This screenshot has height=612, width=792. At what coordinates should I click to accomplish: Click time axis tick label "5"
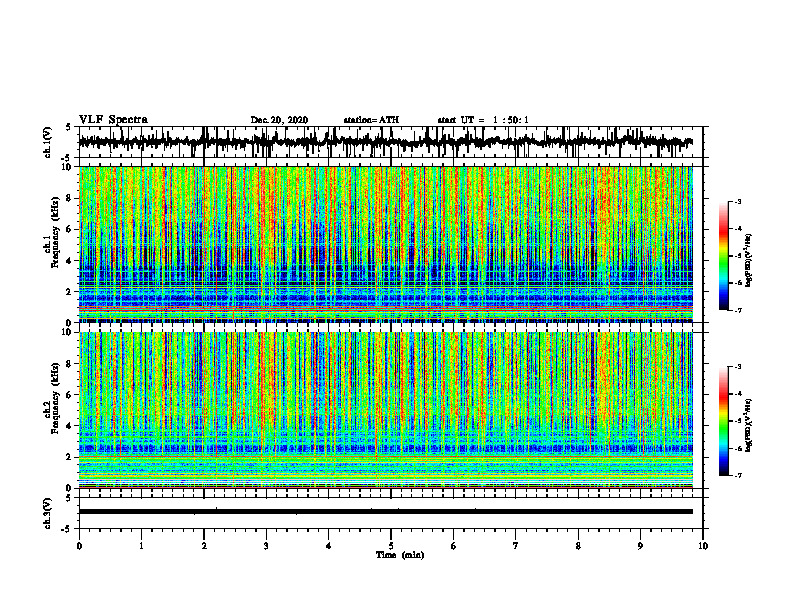pos(391,546)
